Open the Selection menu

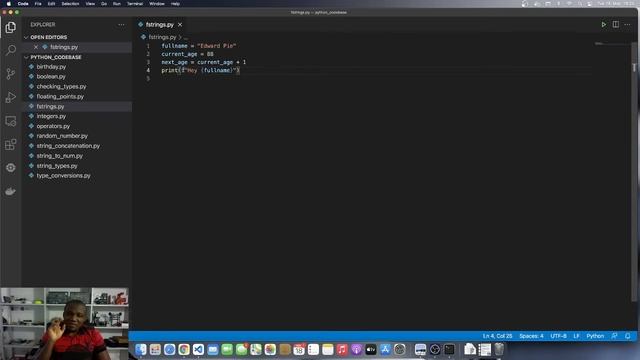click(70, 4)
